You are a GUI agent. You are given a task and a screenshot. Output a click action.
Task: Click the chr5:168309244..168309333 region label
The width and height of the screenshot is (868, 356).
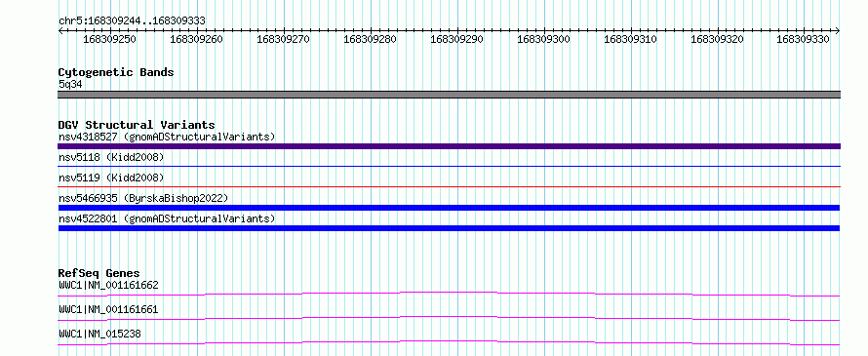coord(132,20)
